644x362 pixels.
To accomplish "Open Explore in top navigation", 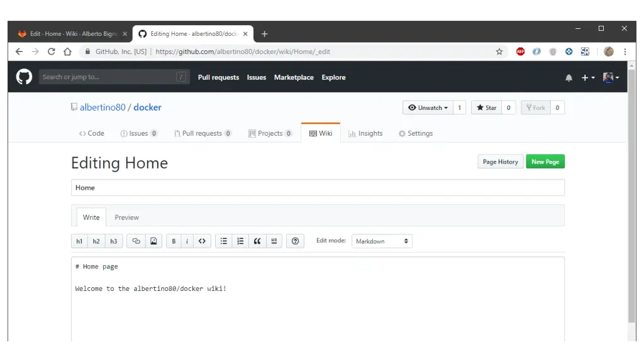I will click(x=333, y=77).
